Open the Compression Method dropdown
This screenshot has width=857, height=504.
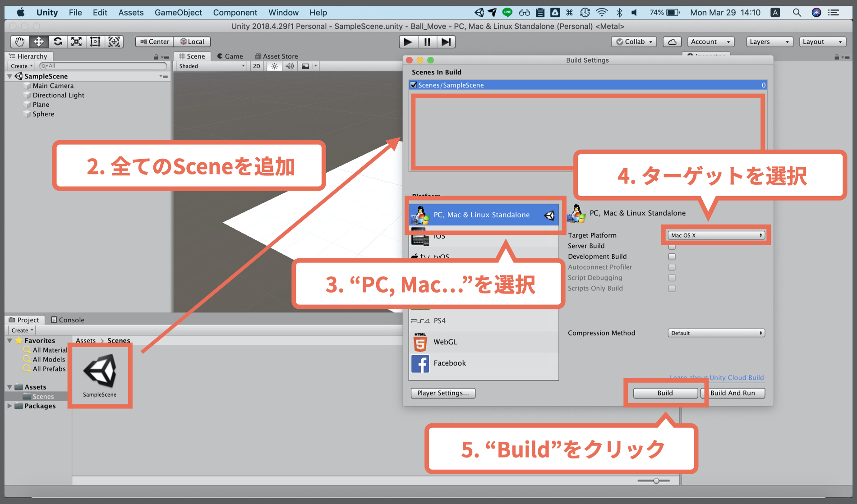pos(716,333)
